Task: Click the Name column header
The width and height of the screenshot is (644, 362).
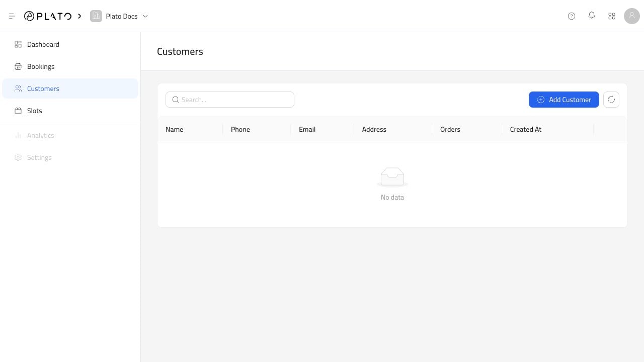Action: click(x=190, y=129)
